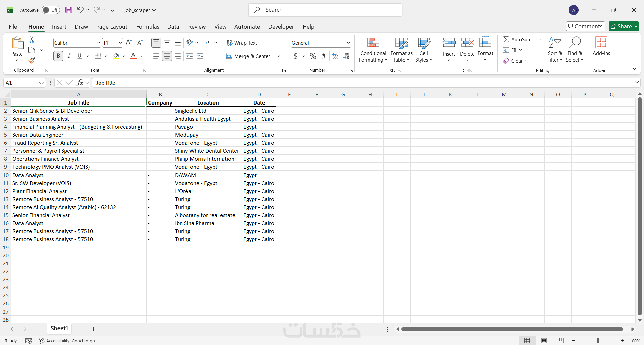
Task: Apply percent style format
Action: coord(313,56)
